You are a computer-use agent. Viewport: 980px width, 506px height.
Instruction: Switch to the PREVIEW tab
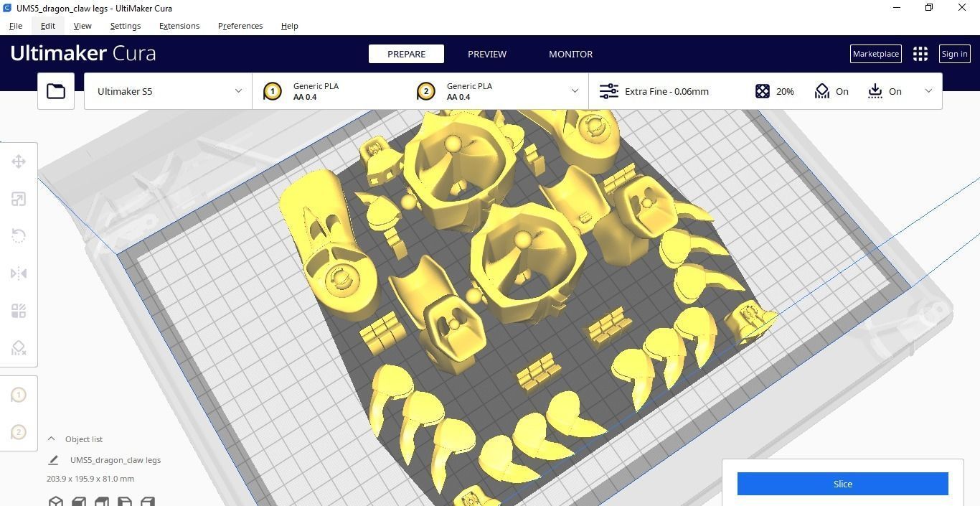click(x=487, y=54)
